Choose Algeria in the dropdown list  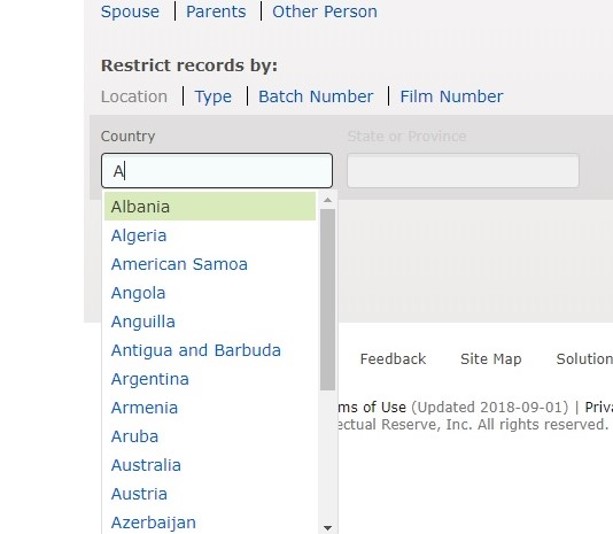139,236
